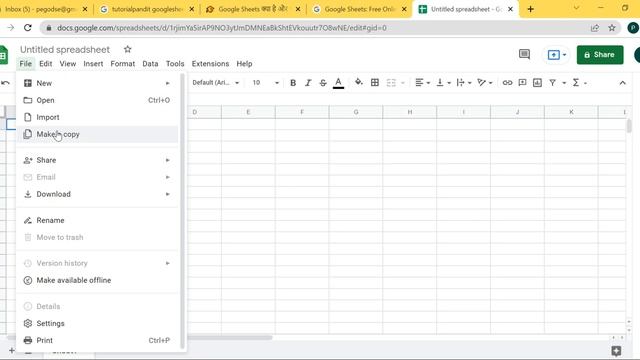640x360 pixels.
Task: Click the insert link icon
Action: click(507, 83)
